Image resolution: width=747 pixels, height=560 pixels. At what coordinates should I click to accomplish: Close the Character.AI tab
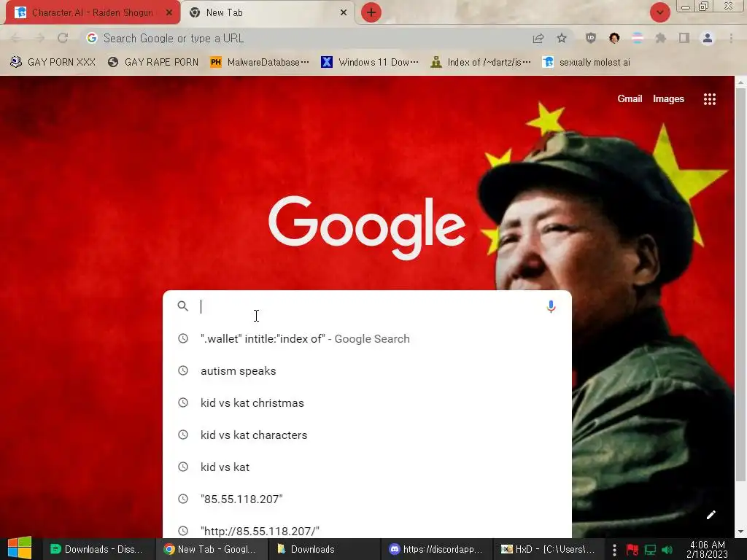pos(169,12)
